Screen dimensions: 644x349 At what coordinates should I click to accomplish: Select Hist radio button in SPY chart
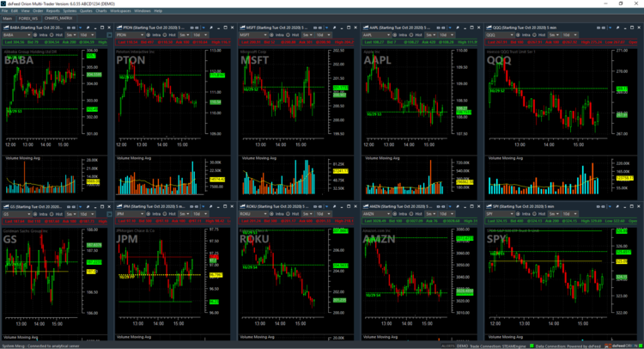[x=534, y=214]
